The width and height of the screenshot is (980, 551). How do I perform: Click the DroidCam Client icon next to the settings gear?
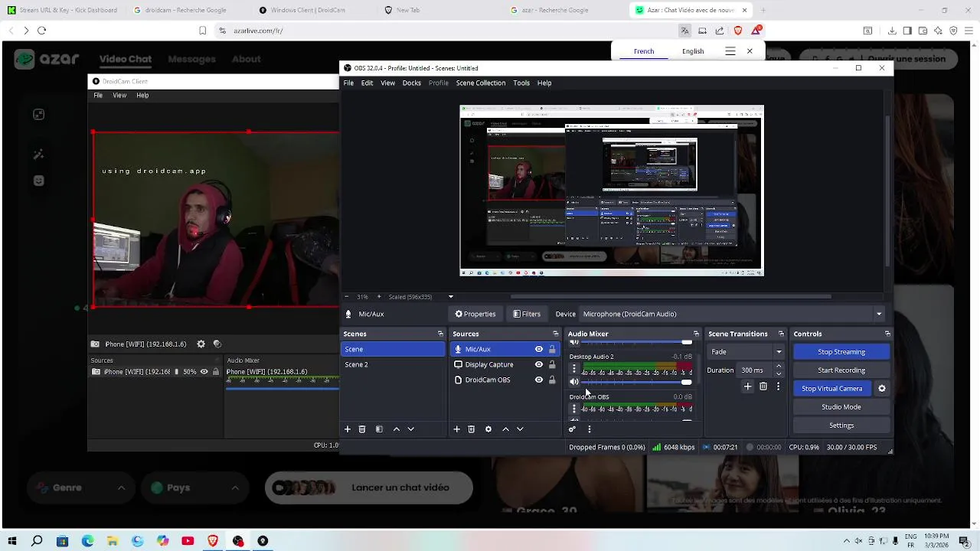click(217, 344)
